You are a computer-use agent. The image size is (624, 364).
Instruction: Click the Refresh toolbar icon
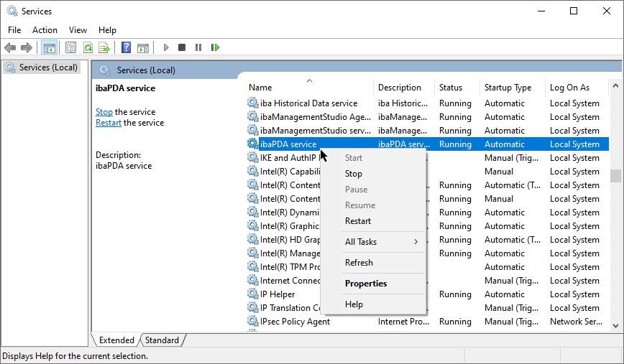pyautogui.click(x=88, y=47)
